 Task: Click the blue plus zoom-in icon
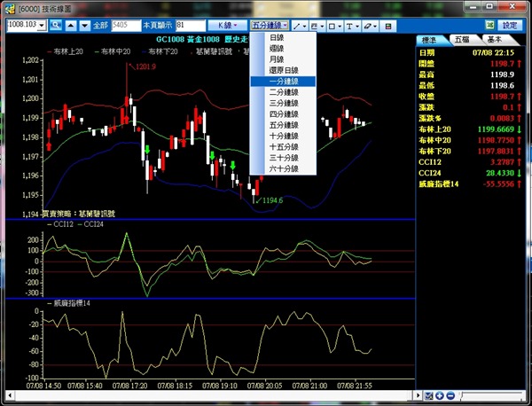(440, 395)
